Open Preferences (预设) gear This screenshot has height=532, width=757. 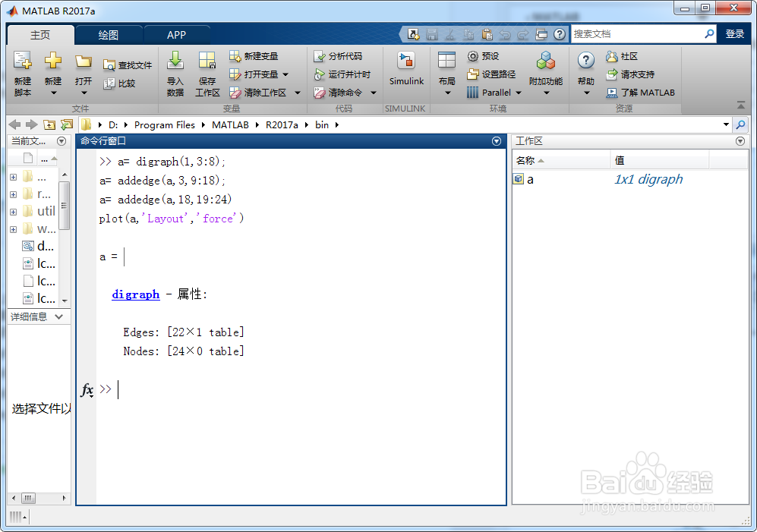coord(483,56)
